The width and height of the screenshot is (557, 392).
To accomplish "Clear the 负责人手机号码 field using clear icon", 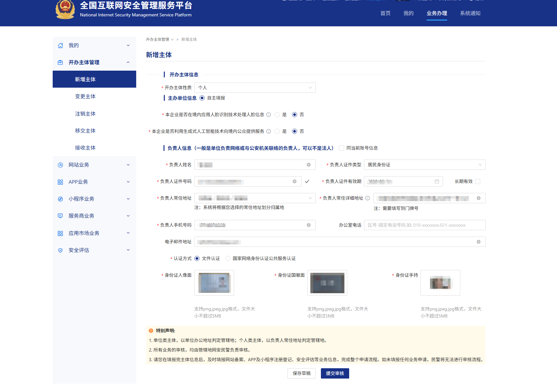I will point(308,225).
